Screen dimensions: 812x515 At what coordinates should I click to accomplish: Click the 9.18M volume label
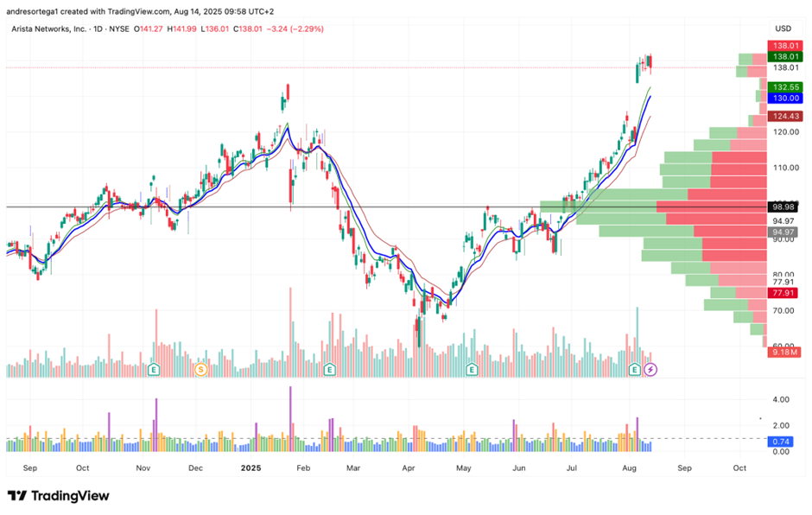(x=784, y=352)
